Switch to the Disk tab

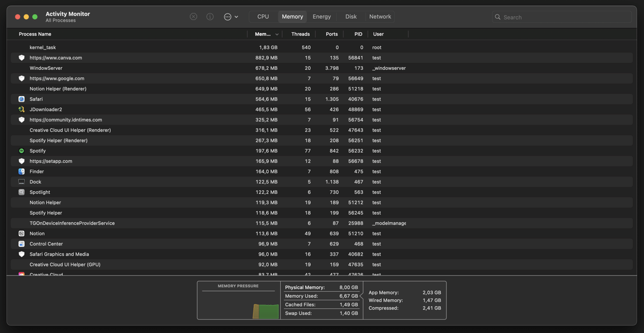pos(350,17)
